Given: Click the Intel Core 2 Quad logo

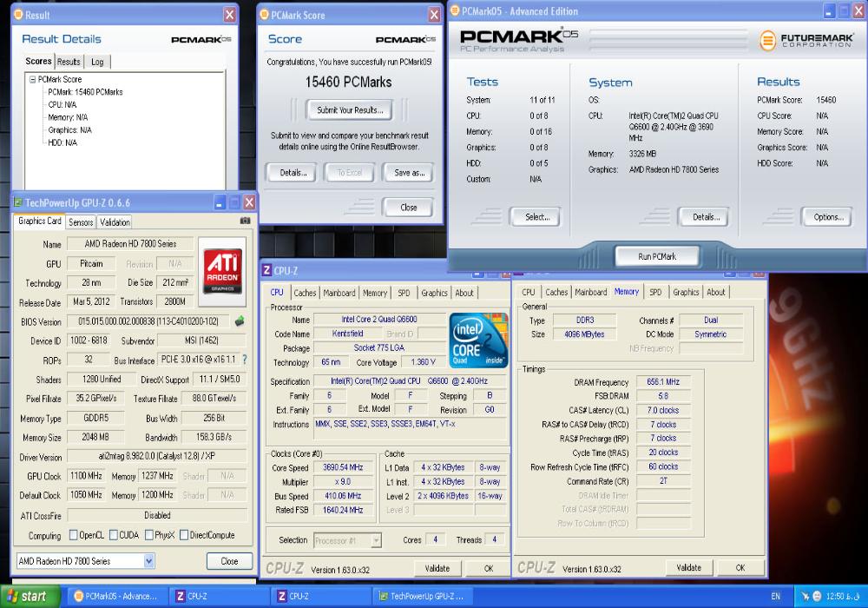Looking at the screenshot, I should coord(478,340).
